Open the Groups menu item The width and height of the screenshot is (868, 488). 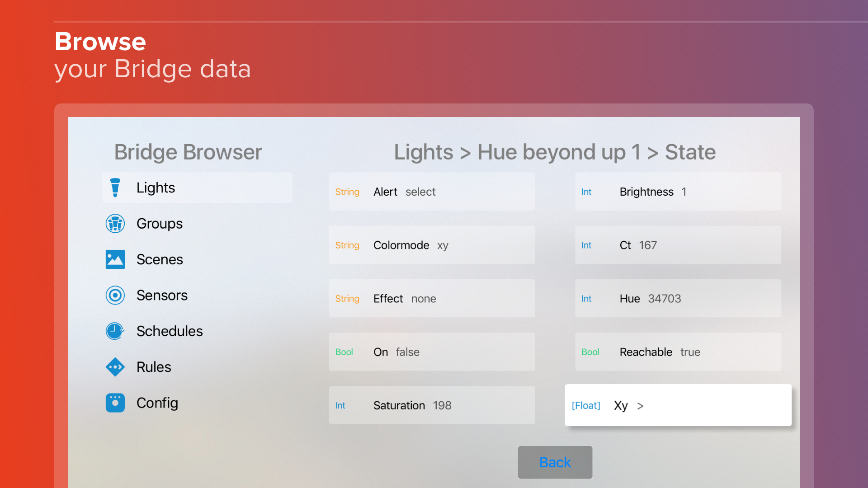pyautogui.click(x=197, y=224)
